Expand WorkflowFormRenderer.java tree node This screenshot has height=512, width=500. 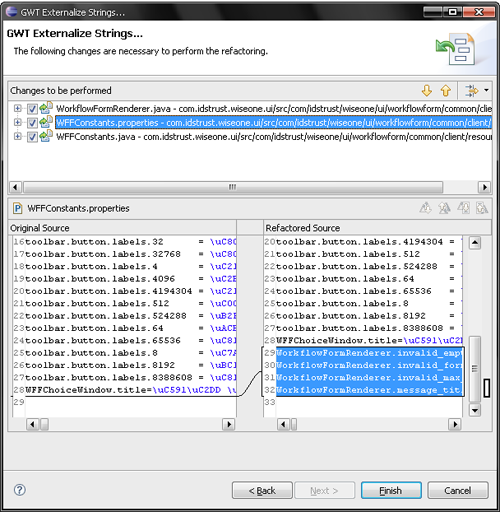(17, 108)
